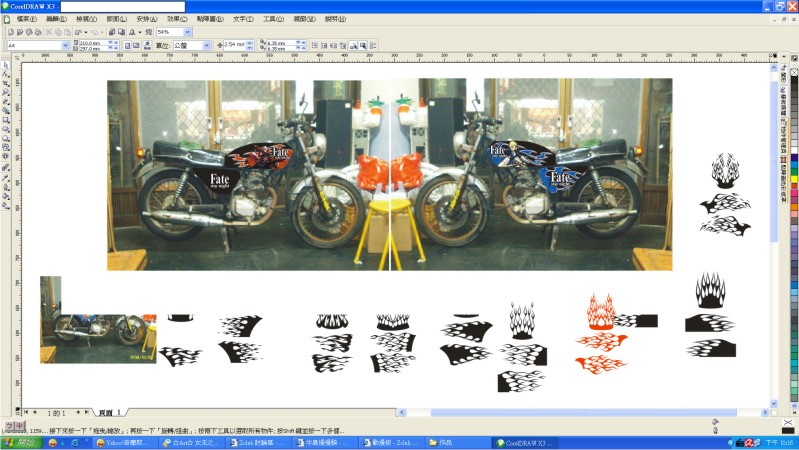Screen dimensions: 799x450
Task: Click the Open file icon
Action: 20,32
